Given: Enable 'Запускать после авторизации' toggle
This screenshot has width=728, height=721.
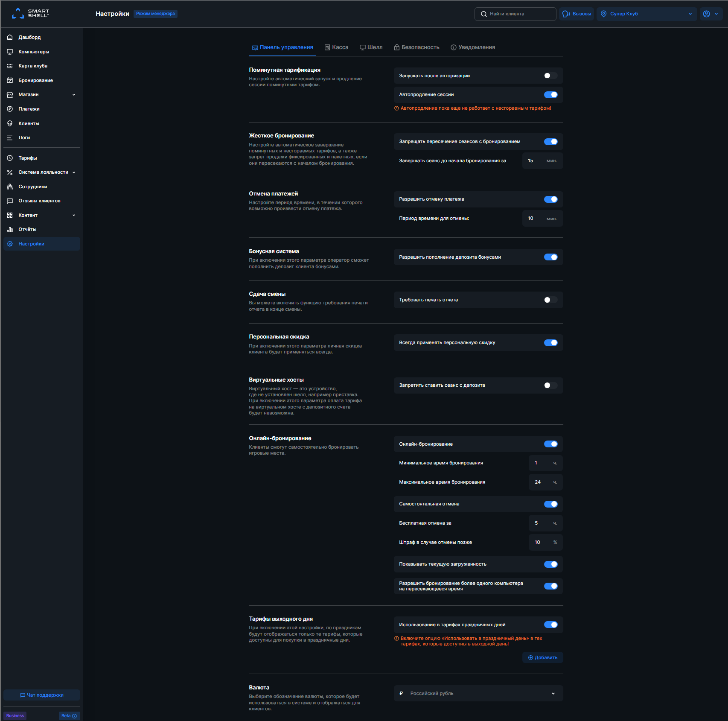Looking at the screenshot, I should pyautogui.click(x=550, y=76).
